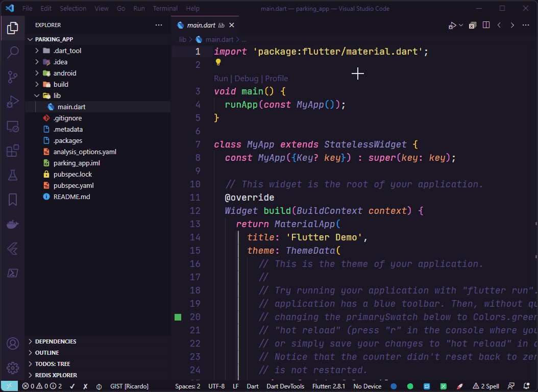Click the Profile CodeLens above main()

click(276, 79)
